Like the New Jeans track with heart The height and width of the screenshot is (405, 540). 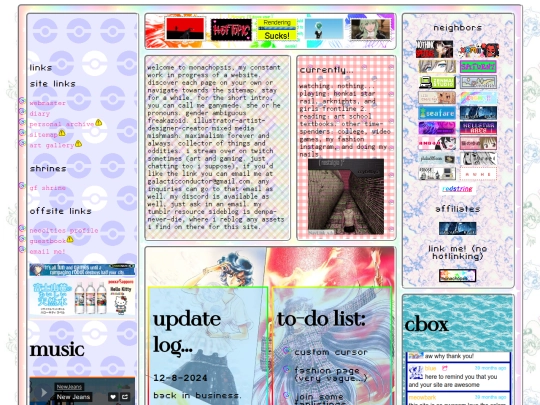click(x=113, y=397)
